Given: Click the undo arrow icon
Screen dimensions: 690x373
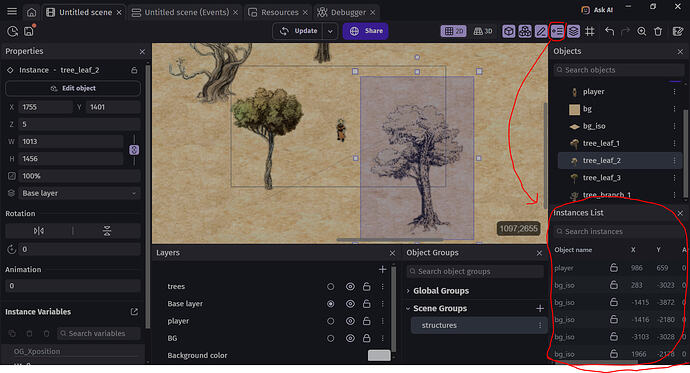Looking at the screenshot, I should [609, 31].
